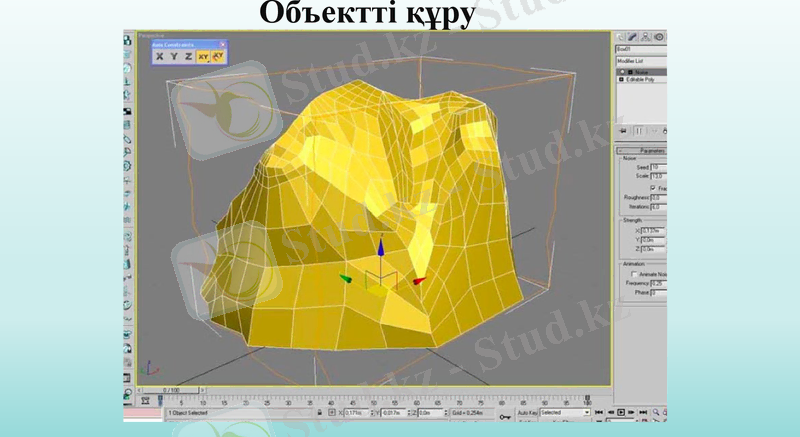Viewport: 800px width, 437px height.
Task: Click the black-and-white square left toolbar icon
Action: pyautogui.click(x=128, y=111)
